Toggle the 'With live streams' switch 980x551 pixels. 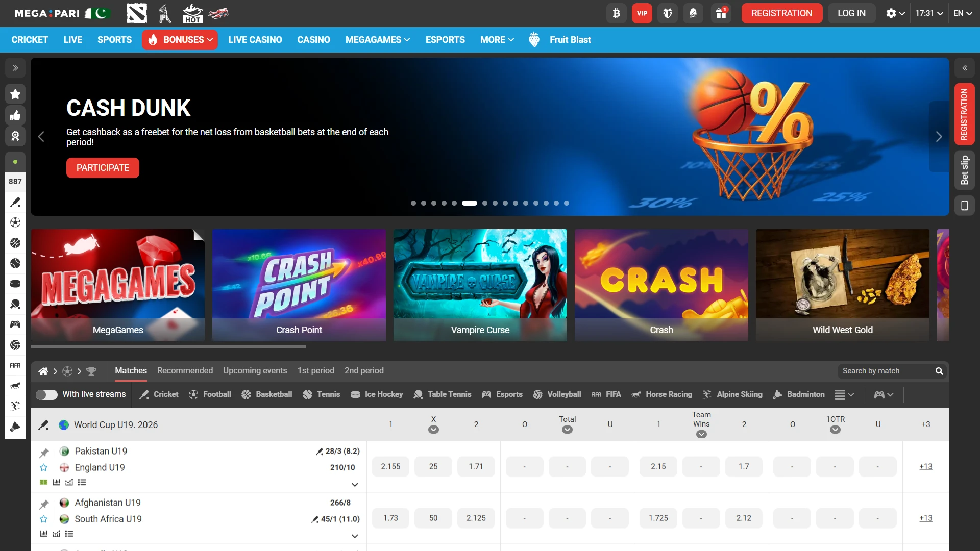click(x=46, y=394)
